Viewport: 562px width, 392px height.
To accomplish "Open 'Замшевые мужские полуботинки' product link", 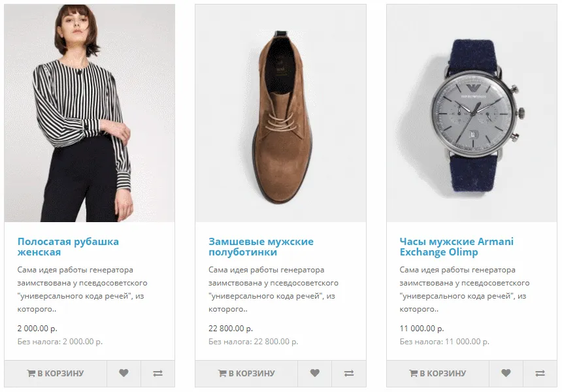I will (x=261, y=247).
